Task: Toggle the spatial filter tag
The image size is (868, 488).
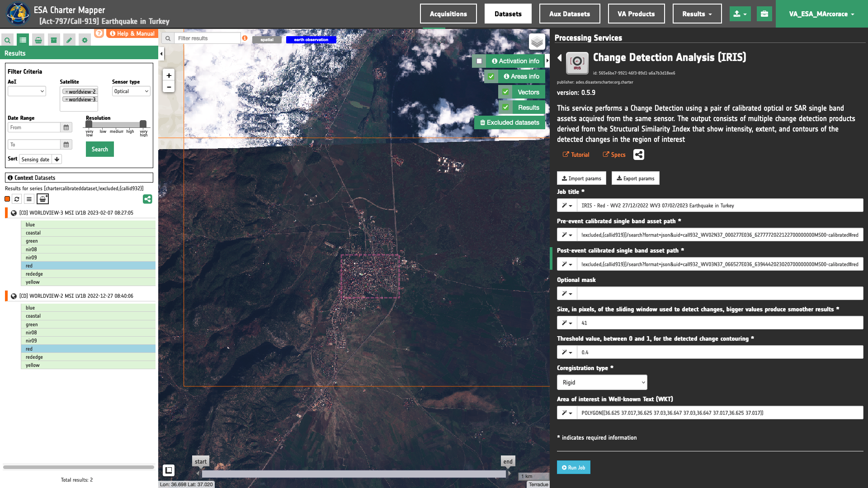Action: 267,40
